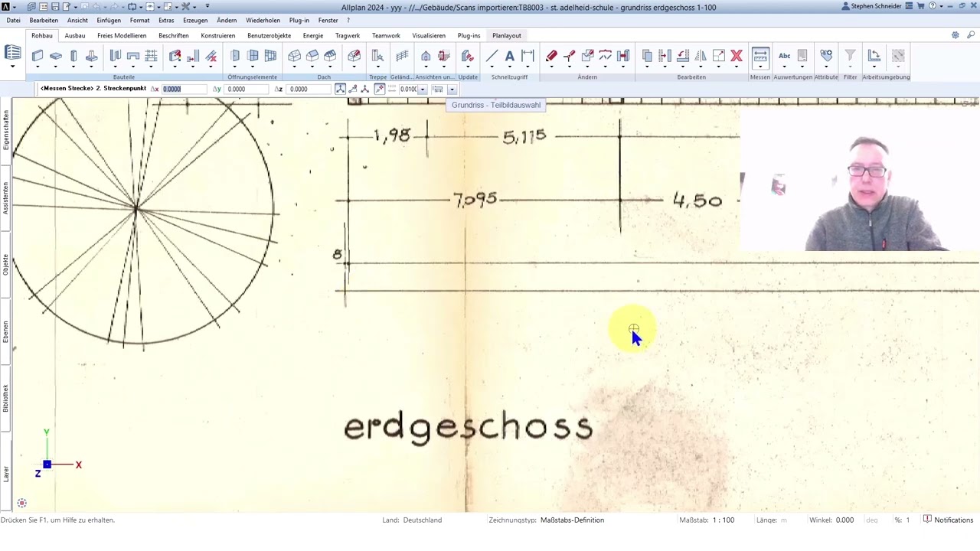This screenshot has width=980, height=551.
Task: Toggle the second point-snap mode button
Action: tap(353, 89)
